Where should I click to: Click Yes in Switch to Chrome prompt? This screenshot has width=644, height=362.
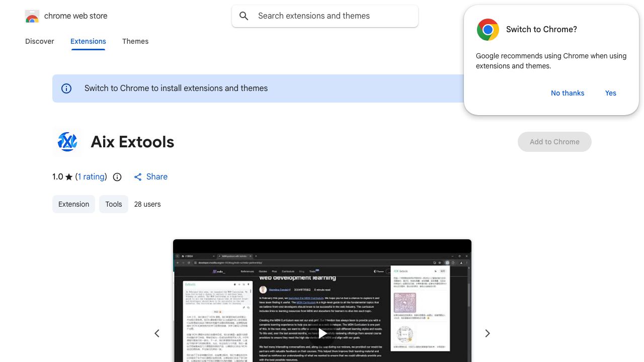611,93
